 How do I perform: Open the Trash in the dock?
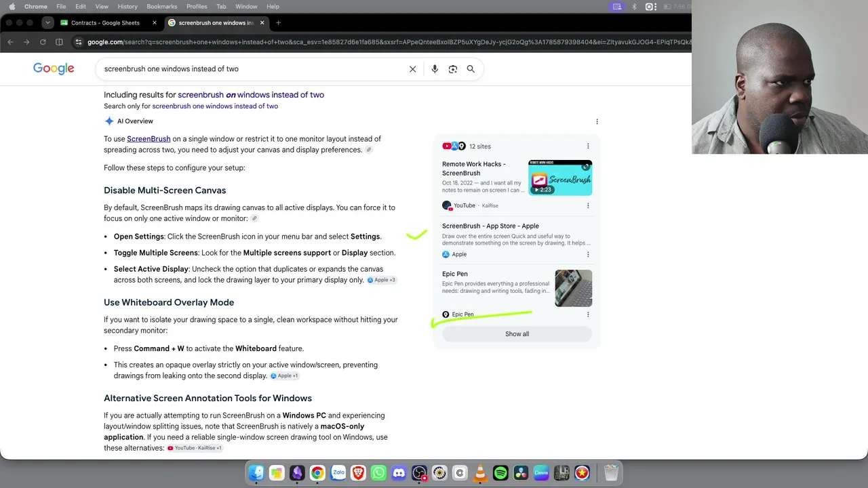[611, 473]
